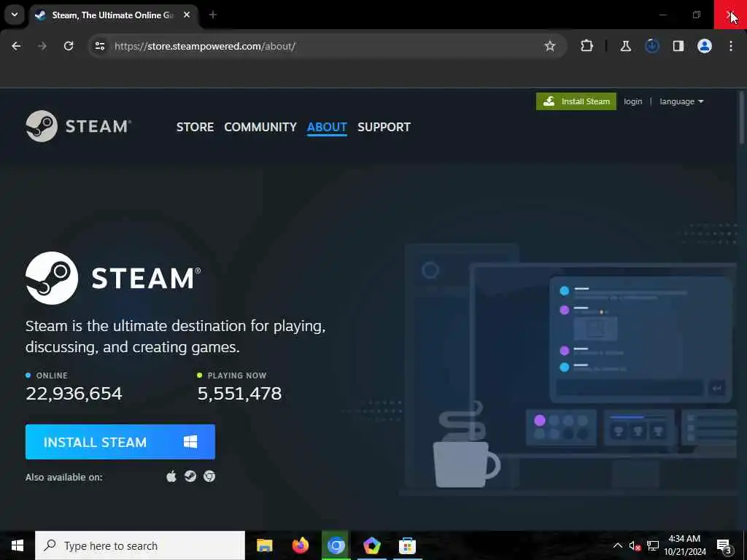The width and height of the screenshot is (747, 560).
Task: Click the playing now count 5,551,478
Action: tap(239, 393)
